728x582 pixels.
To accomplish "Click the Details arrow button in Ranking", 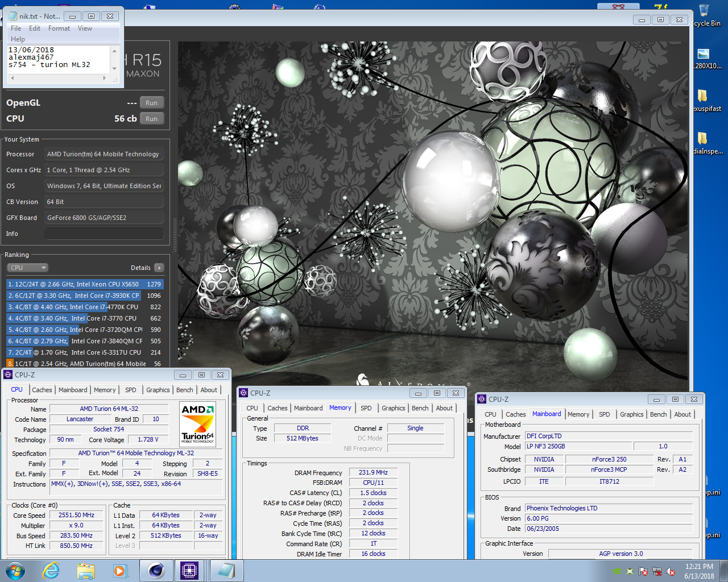I will [159, 268].
